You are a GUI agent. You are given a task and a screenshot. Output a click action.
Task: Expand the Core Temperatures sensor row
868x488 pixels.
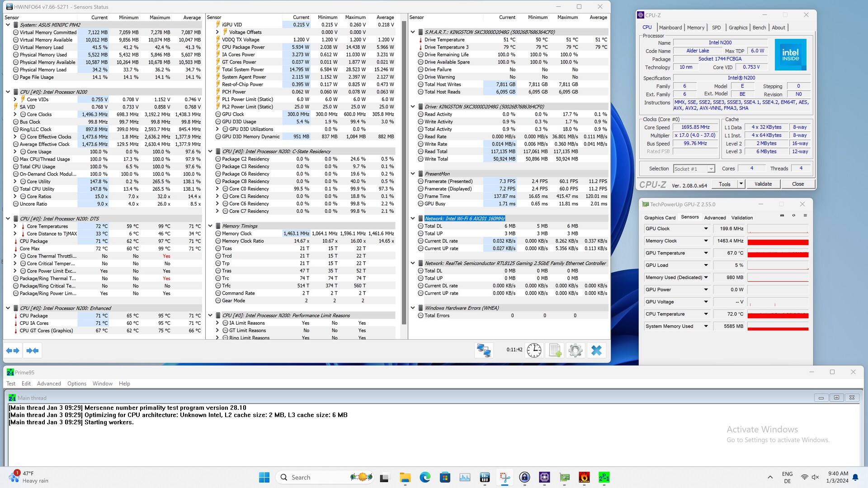click(15, 226)
